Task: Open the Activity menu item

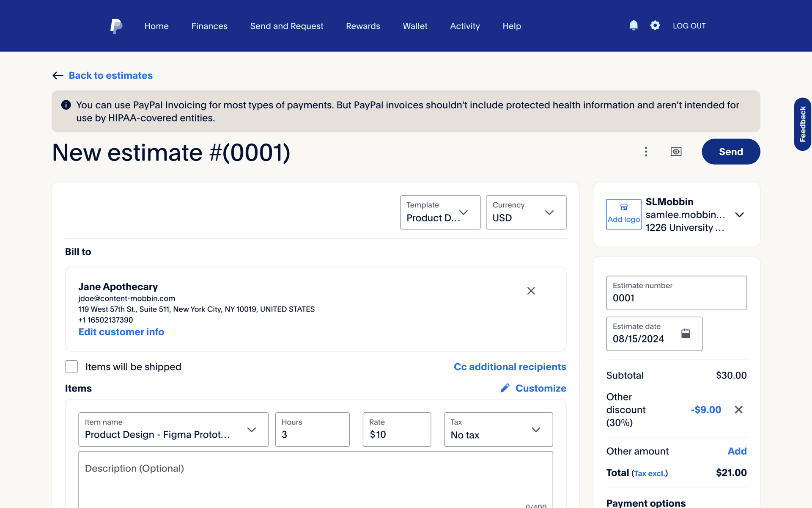Action: click(x=465, y=26)
